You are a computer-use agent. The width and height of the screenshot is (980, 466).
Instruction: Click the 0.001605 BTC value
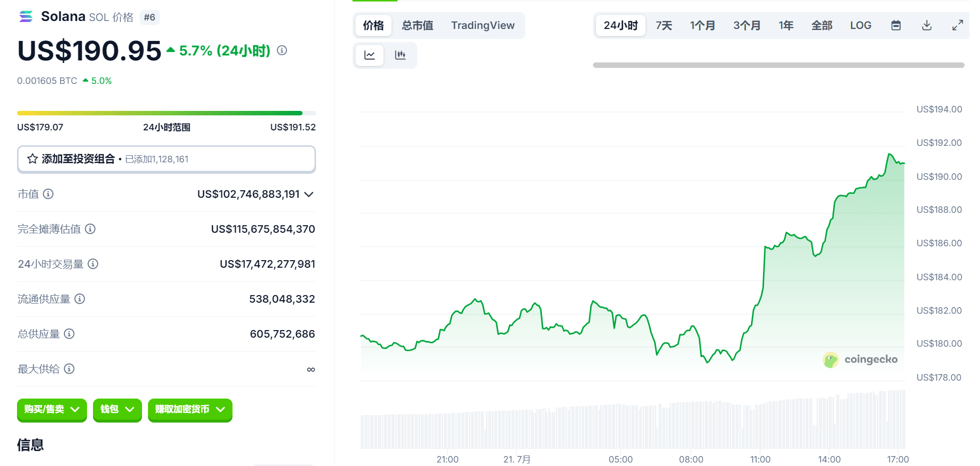click(x=47, y=81)
